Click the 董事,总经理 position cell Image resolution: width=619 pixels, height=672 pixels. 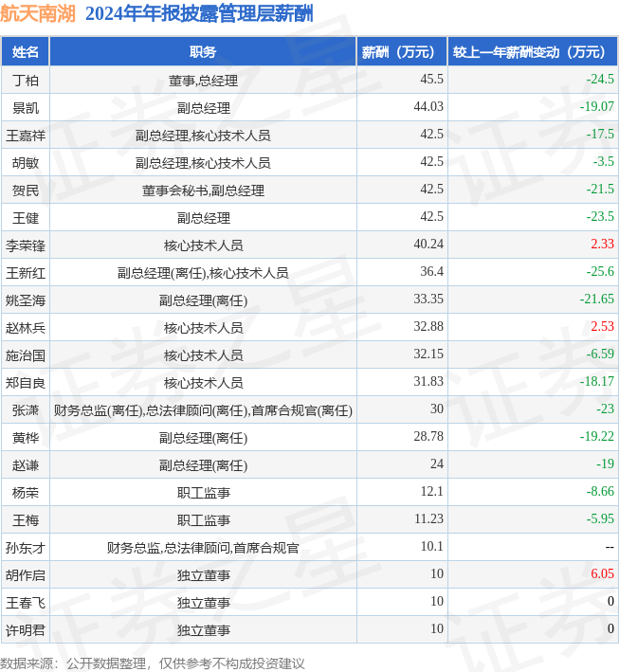[203, 81]
